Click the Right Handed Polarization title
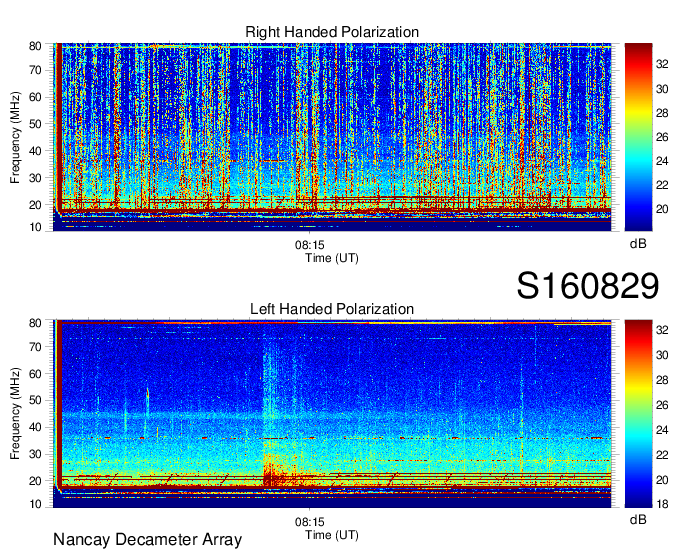This screenshot has width=680, height=552. pyautogui.click(x=332, y=32)
